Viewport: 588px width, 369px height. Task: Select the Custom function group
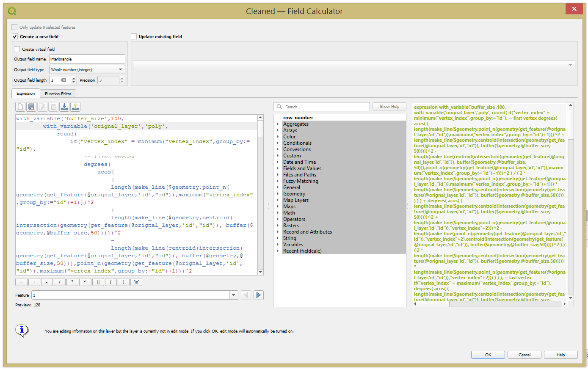click(292, 156)
